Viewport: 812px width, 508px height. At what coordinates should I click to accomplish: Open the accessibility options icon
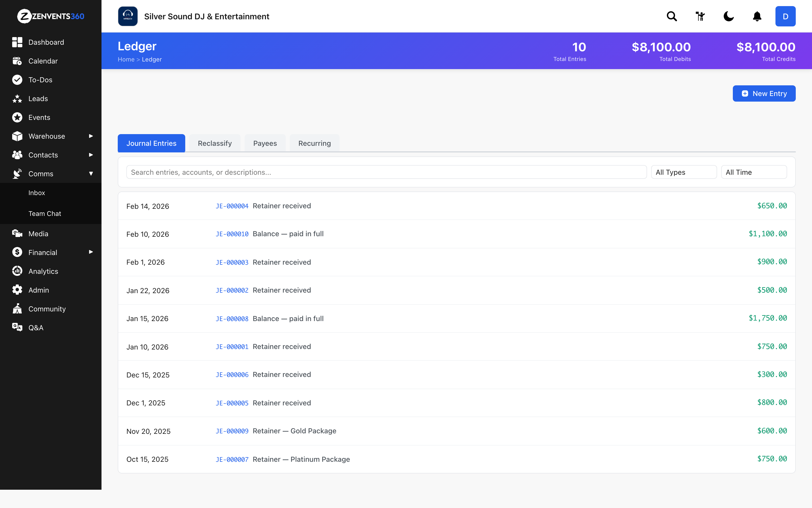tap(700, 16)
